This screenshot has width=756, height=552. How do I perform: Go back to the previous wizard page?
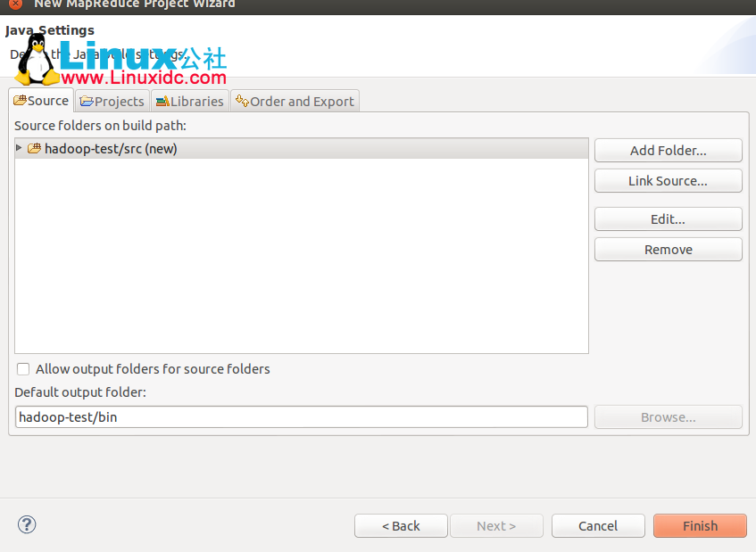coord(401,525)
